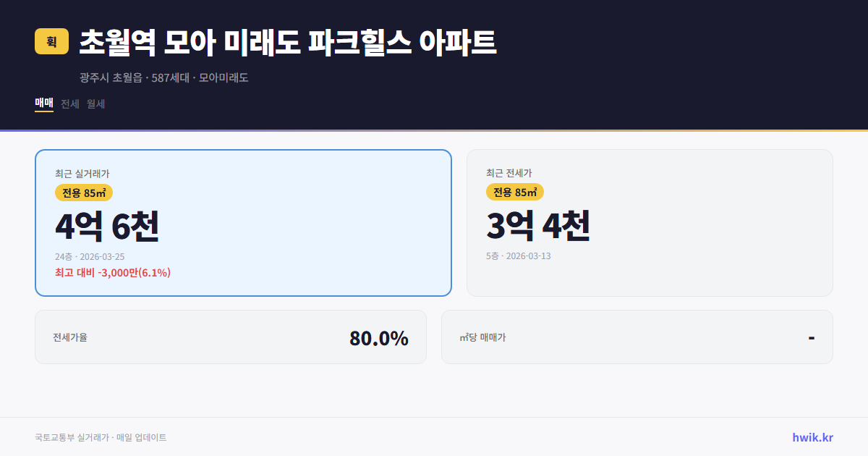Click the 4억 6천 price figure

pyautogui.click(x=109, y=226)
